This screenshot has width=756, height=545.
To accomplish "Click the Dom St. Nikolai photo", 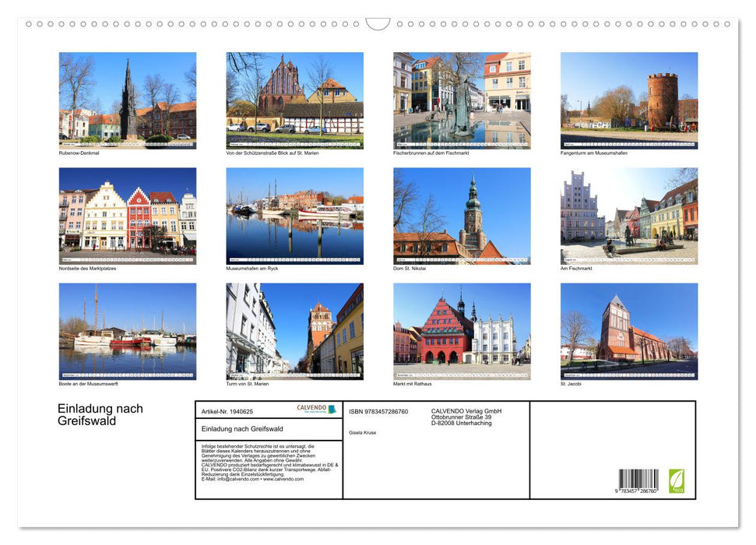I will point(462,216).
